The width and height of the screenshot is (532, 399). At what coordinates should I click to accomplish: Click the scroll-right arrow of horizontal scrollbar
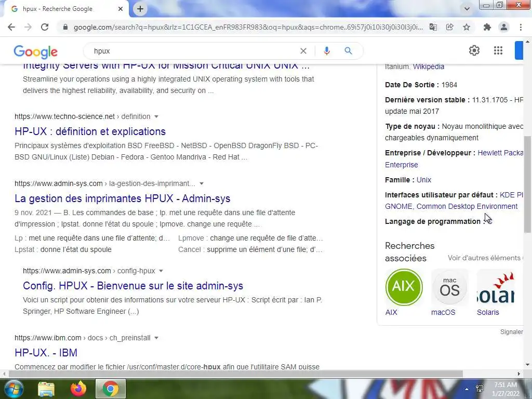(519, 374)
